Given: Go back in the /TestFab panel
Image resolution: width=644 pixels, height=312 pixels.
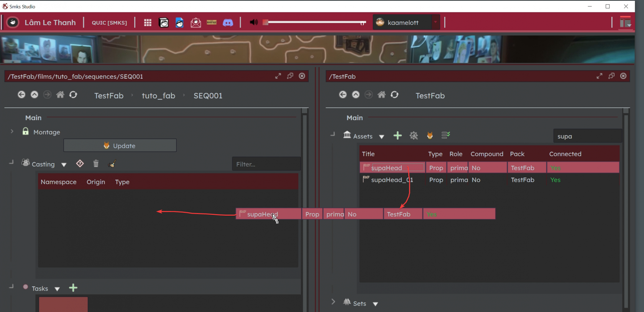Looking at the screenshot, I should pyautogui.click(x=343, y=94).
